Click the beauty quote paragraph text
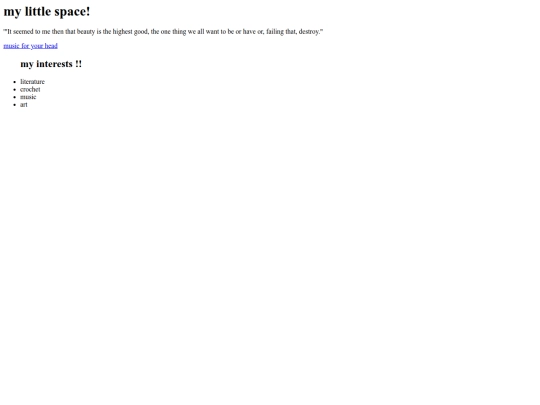This screenshot has height=405, width=540. click(163, 32)
